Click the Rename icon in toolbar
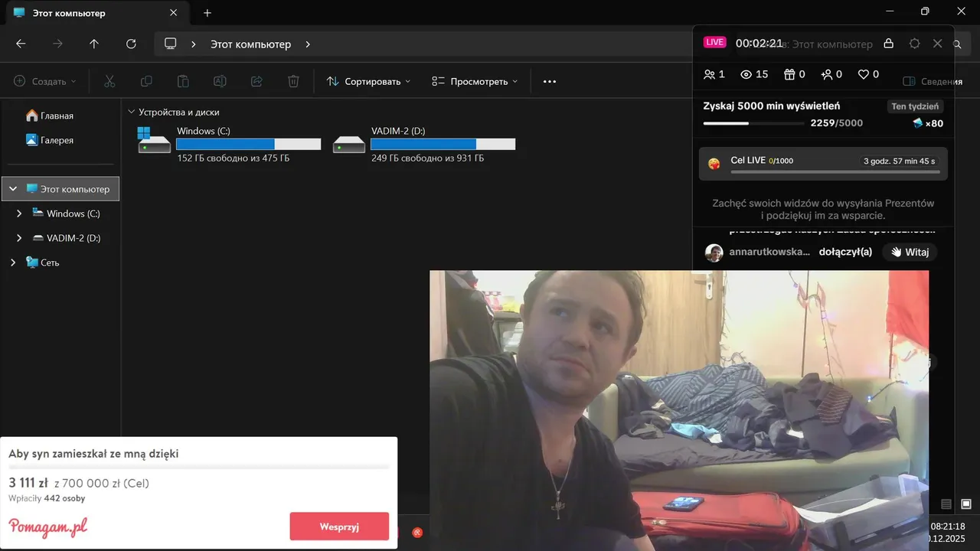The height and width of the screenshot is (551, 980). [220, 81]
